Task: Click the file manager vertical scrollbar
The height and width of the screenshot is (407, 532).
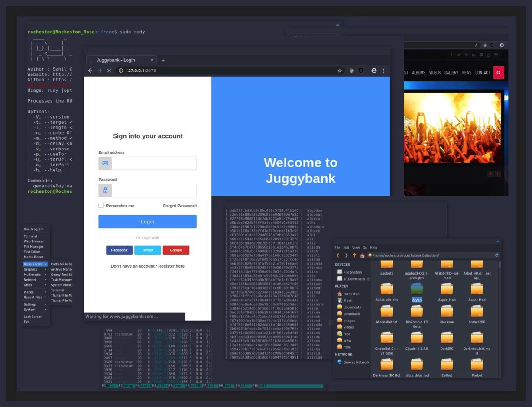Action: click(500, 265)
